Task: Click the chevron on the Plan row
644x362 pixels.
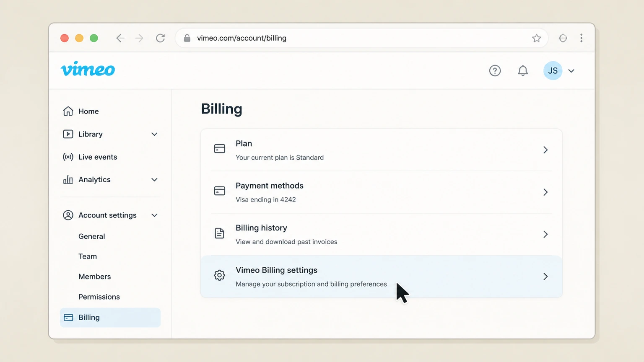Action: tap(545, 150)
